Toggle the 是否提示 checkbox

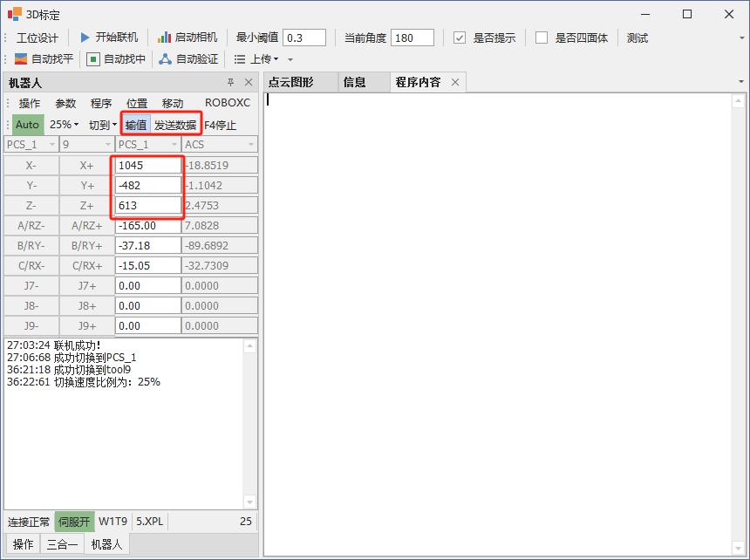point(460,38)
